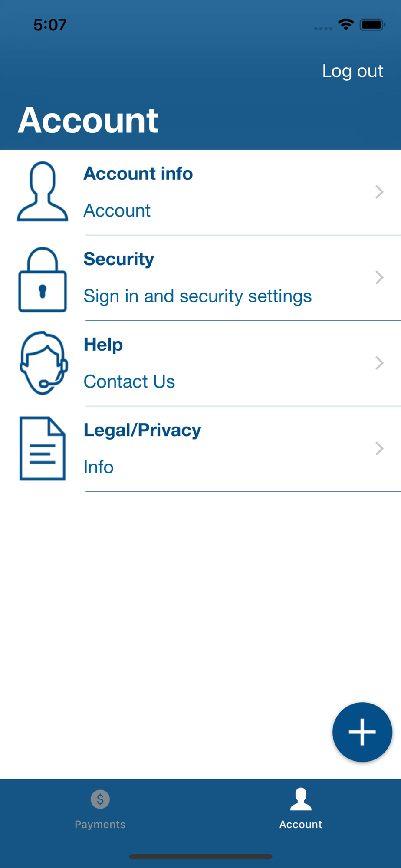Tap the person icon in bottom tab bar

tap(301, 799)
